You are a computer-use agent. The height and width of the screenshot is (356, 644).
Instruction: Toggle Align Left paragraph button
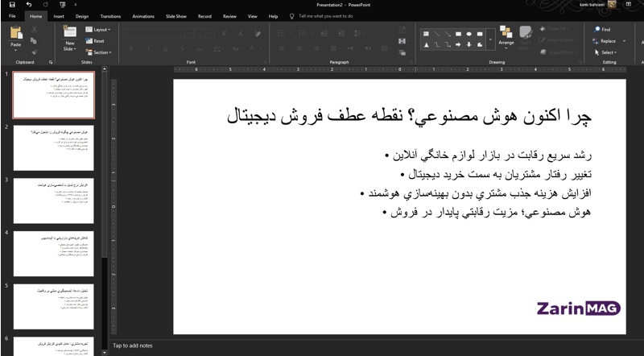point(283,48)
